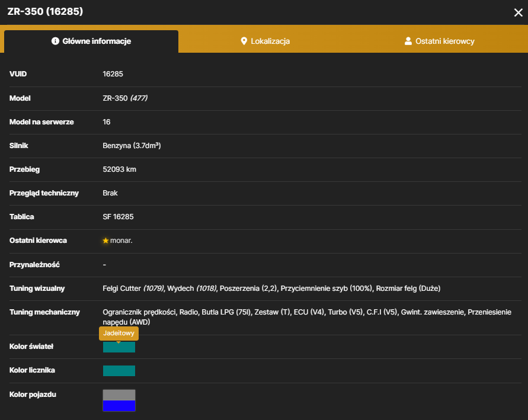Click the blue Kolor pojazdu swatch

pyautogui.click(x=119, y=406)
